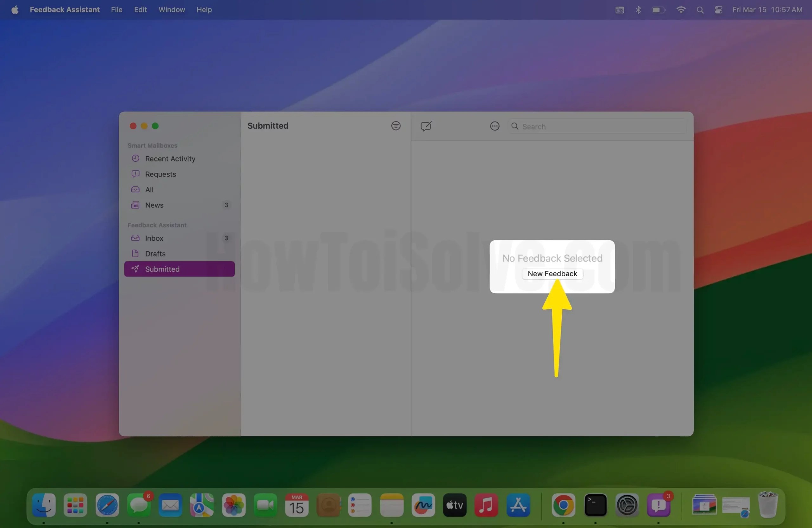Open the more options ellipsis icon
The height and width of the screenshot is (528, 812).
coord(495,126)
